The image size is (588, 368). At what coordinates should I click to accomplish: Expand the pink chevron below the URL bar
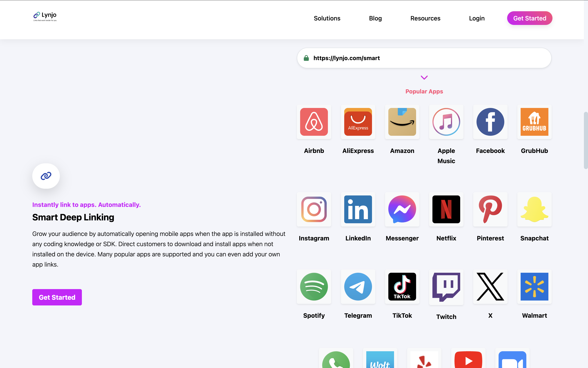[424, 78]
